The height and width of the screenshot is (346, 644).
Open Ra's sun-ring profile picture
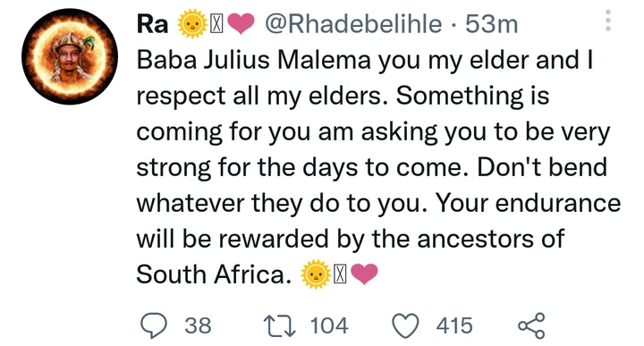(70, 56)
